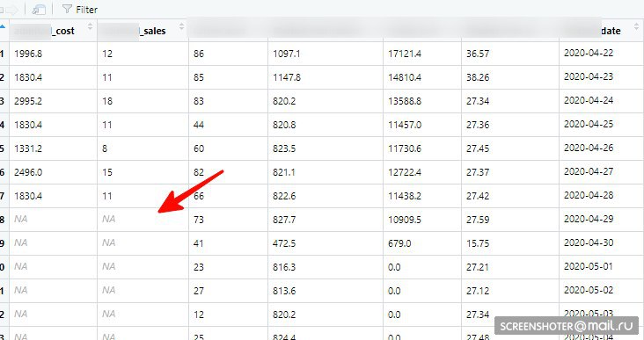The image size is (644, 340).
Task: Select cell value 27.45
Action: pos(478,148)
